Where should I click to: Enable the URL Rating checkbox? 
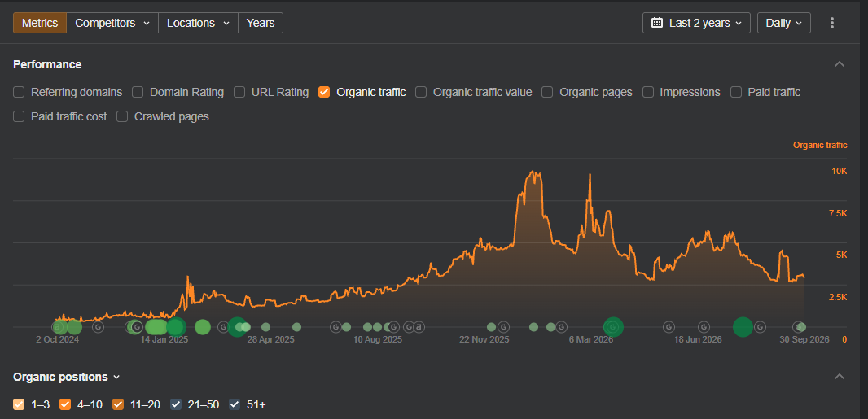(x=239, y=92)
